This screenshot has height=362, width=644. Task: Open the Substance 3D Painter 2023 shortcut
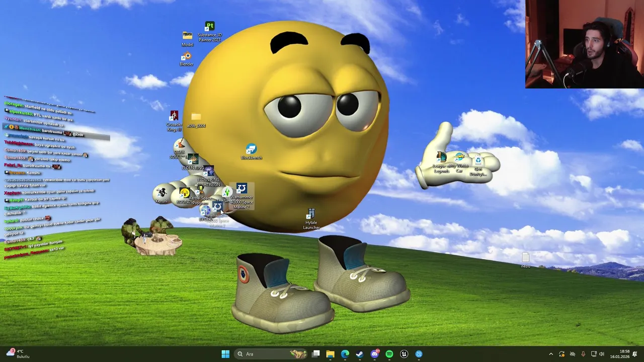tap(210, 32)
